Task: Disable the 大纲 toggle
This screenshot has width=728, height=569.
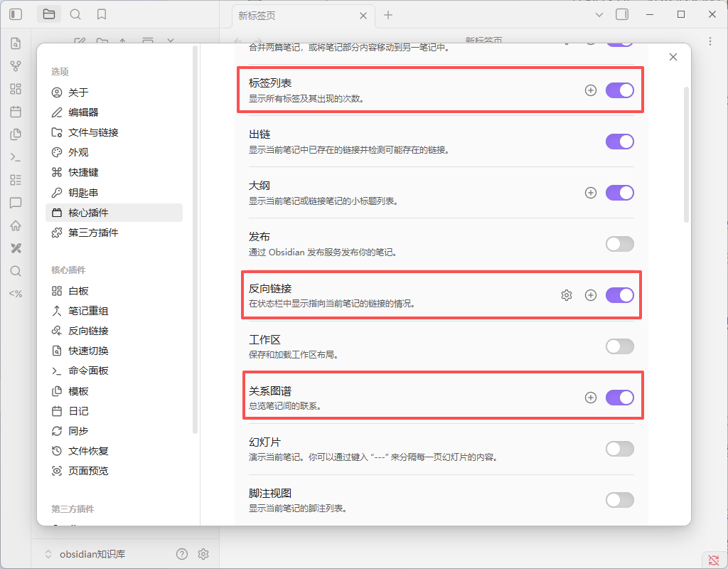Action: (x=620, y=193)
